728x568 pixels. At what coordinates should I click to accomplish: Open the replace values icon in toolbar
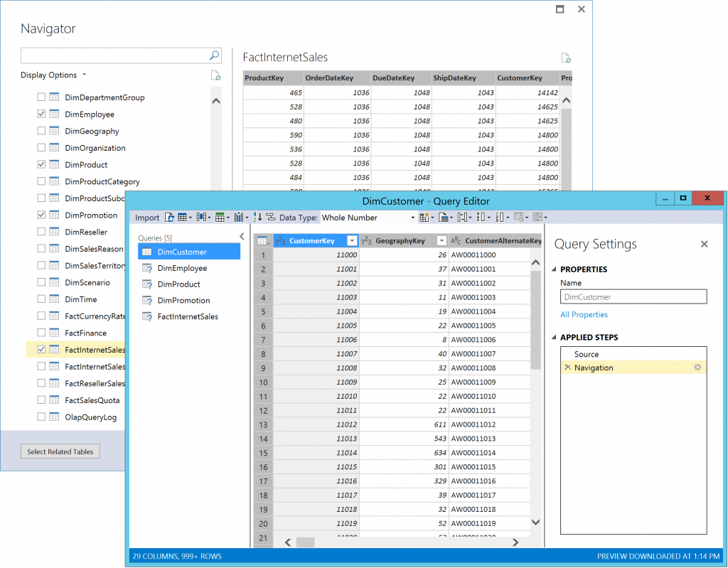pyautogui.click(x=483, y=218)
